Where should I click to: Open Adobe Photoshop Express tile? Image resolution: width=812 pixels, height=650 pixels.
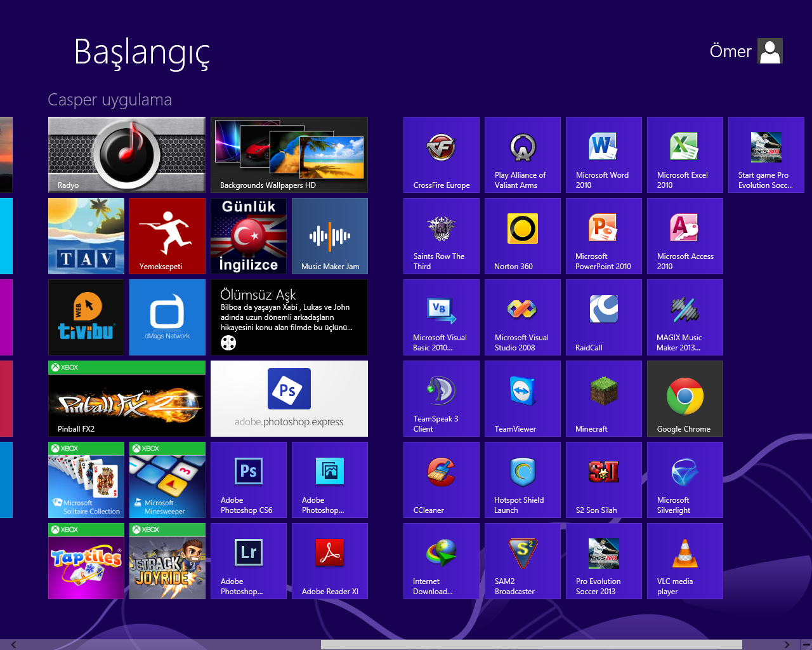(x=289, y=399)
